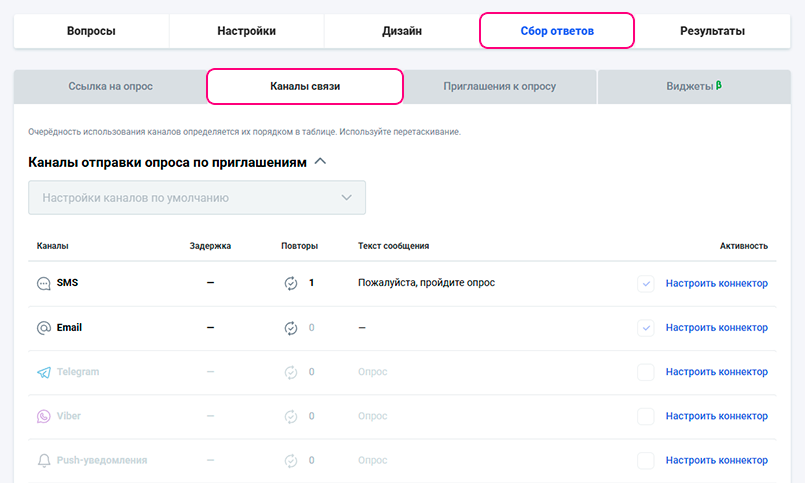Click the SMS channel speech bubble icon
Screen dimensions: 805x483
point(44,283)
